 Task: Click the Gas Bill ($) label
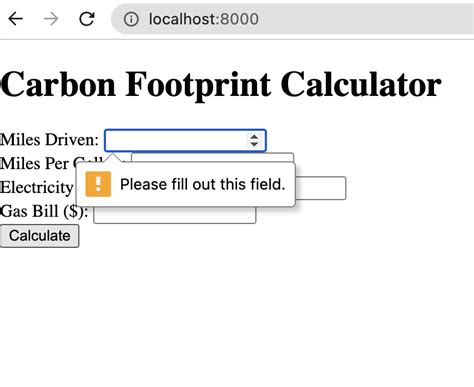pos(44,211)
